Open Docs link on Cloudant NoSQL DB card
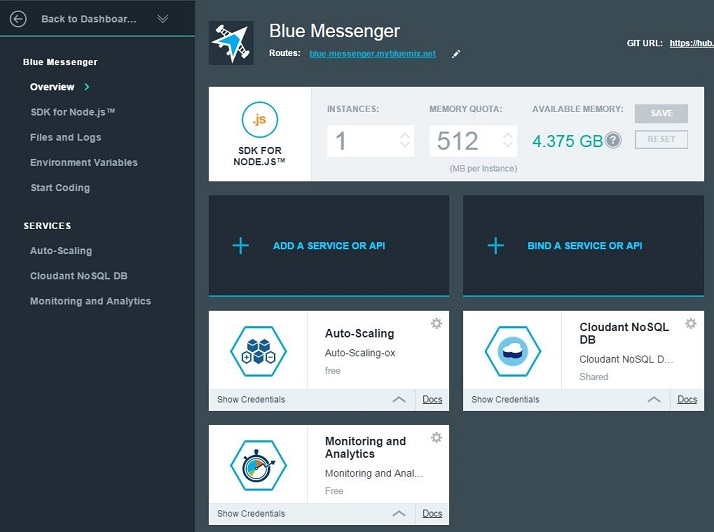The image size is (714, 532). pyautogui.click(x=687, y=399)
